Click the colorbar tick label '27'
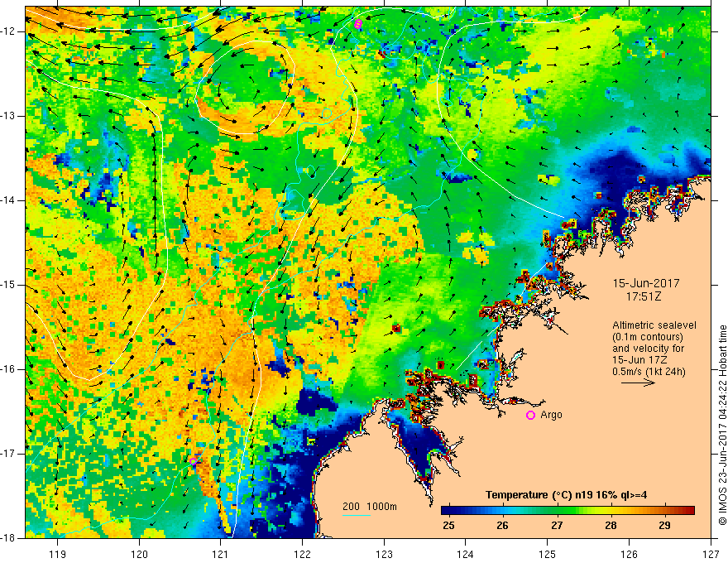728x563 pixels. click(557, 526)
